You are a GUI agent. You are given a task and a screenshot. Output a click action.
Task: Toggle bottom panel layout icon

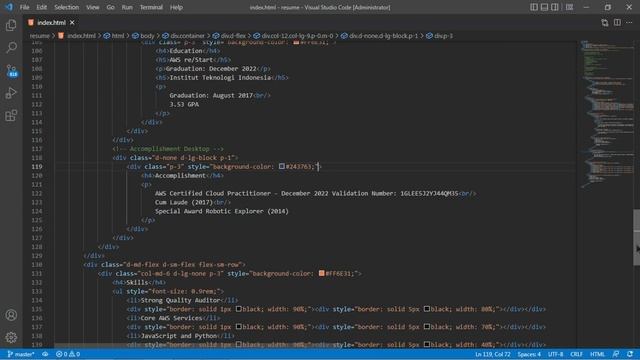pos(544,7)
